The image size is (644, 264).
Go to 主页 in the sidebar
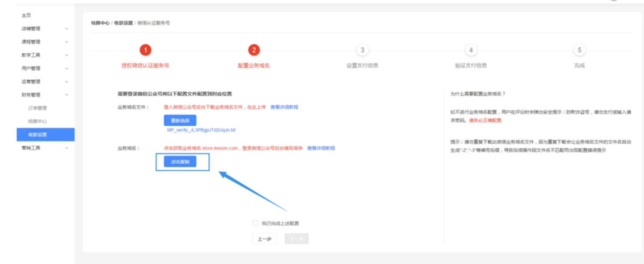[x=26, y=16]
